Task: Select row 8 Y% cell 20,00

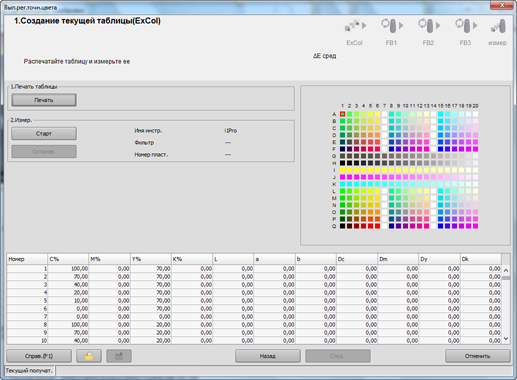Action: (151, 325)
